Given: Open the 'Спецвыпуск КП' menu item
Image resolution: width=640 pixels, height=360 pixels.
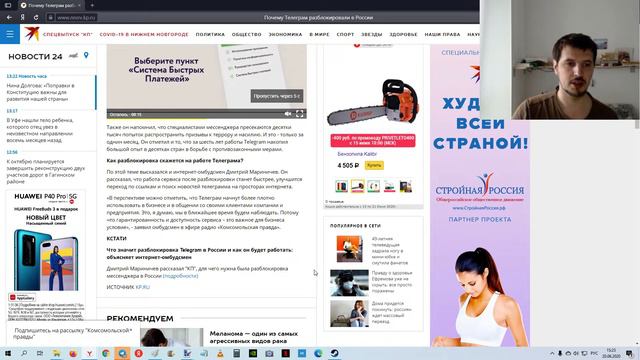Looking at the screenshot, I should [68, 35].
